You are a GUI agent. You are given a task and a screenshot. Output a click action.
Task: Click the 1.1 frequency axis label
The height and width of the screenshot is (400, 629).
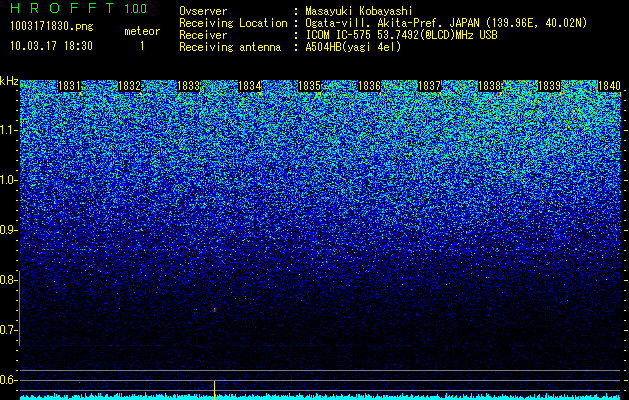(x=8, y=131)
